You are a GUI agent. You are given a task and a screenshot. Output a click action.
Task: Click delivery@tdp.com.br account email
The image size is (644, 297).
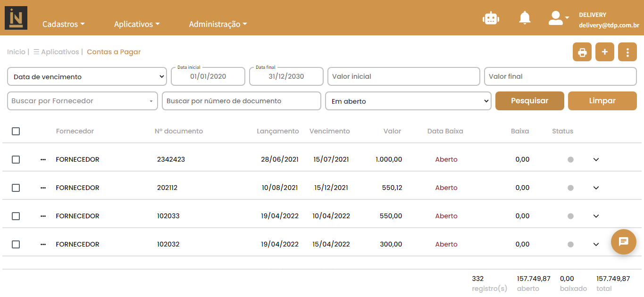coord(609,25)
